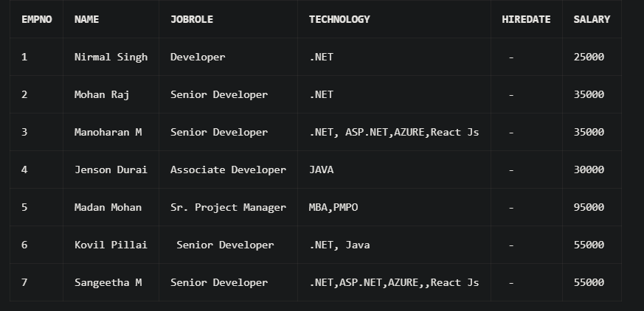Click the 95000 salary cell

(x=589, y=207)
